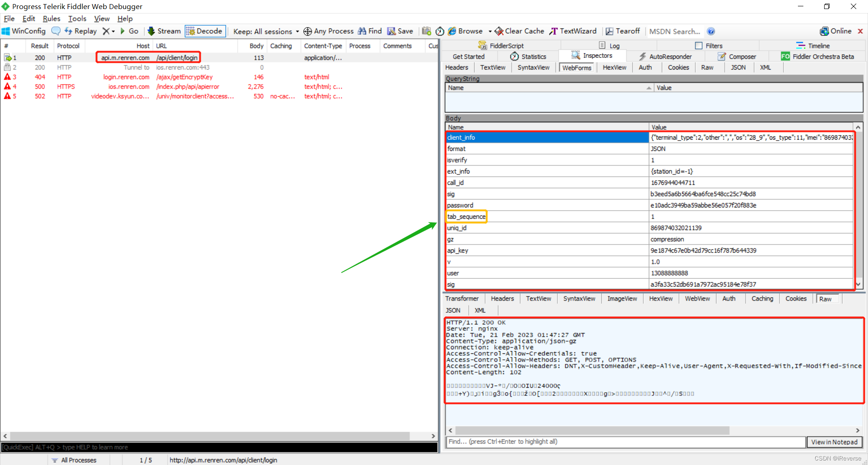Open the TextWizard tool
The height and width of the screenshot is (465, 868).
coord(573,31)
